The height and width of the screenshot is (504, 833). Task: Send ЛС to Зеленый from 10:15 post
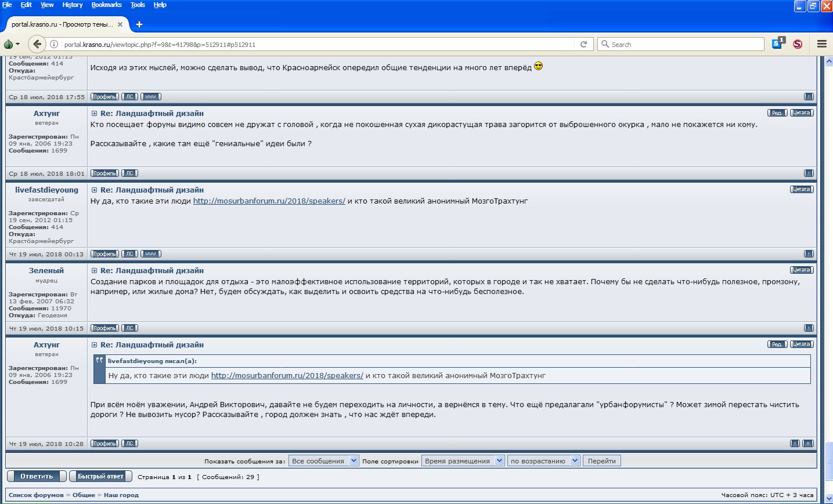tap(129, 328)
